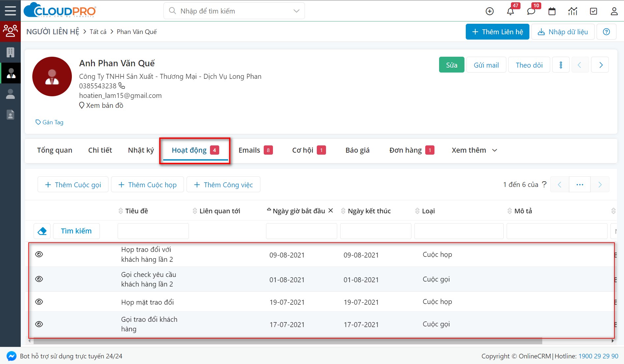Click Thêm Cuộc gọi button
This screenshot has height=364, width=624.
point(73,185)
